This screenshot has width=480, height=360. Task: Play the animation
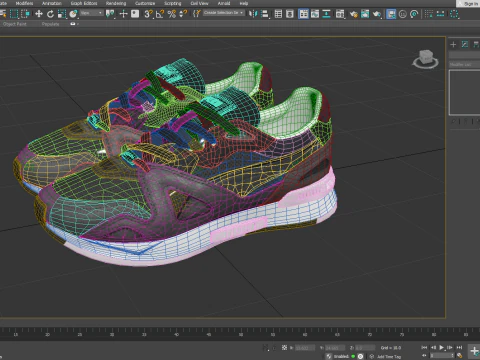(442, 347)
